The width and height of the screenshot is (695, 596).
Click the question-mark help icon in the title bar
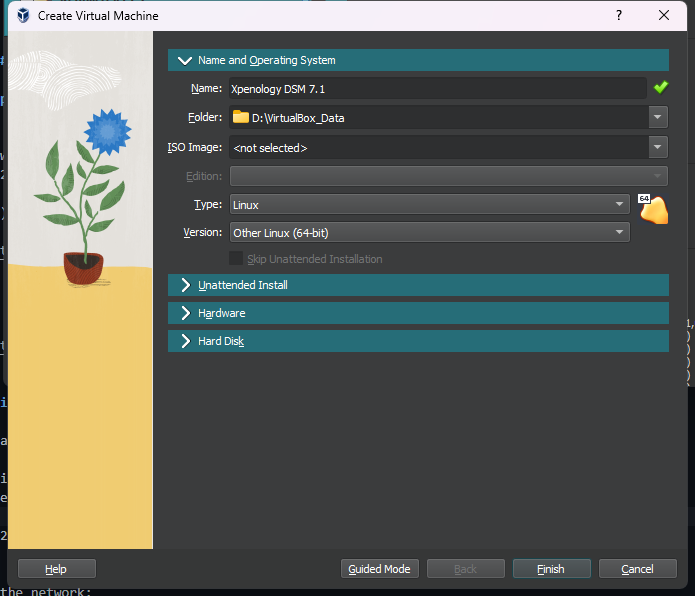(x=619, y=16)
